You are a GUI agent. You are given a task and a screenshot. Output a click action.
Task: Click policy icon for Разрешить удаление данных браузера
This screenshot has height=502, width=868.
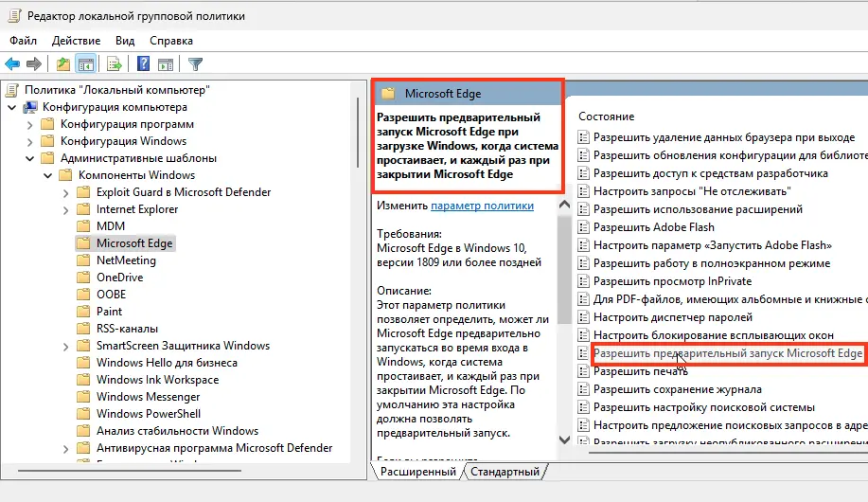pyautogui.click(x=583, y=137)
